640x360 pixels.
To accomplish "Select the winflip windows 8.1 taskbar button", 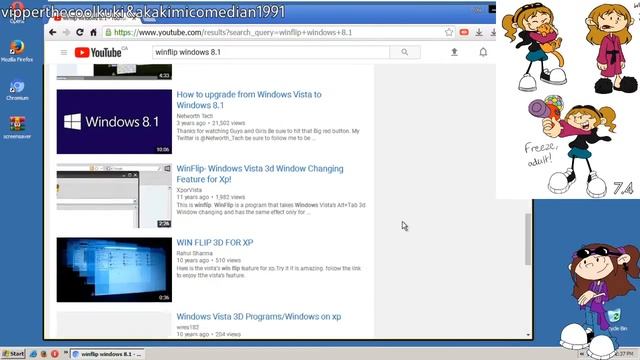I will click(108, 354).
